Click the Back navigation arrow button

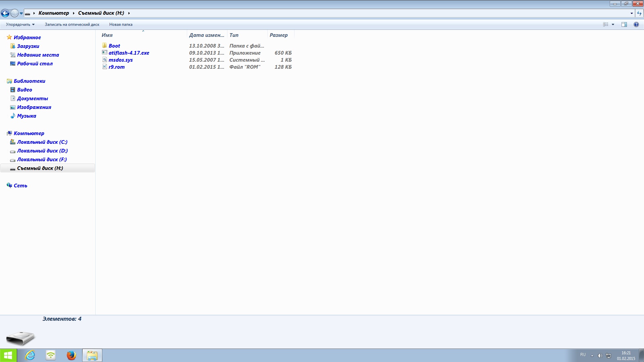click(5, 13)
